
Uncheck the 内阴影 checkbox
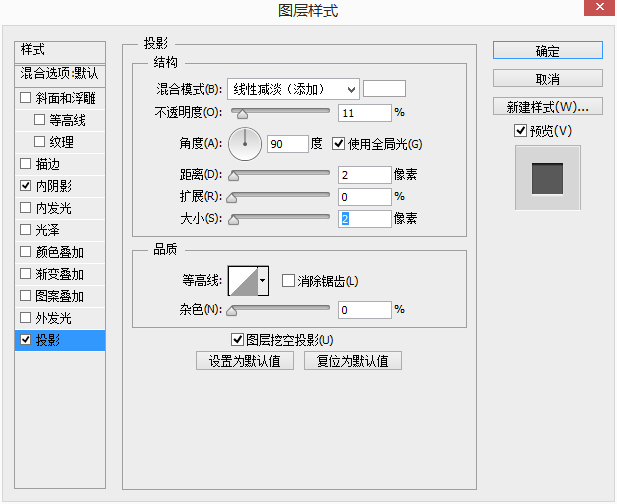tap(26, 186)
